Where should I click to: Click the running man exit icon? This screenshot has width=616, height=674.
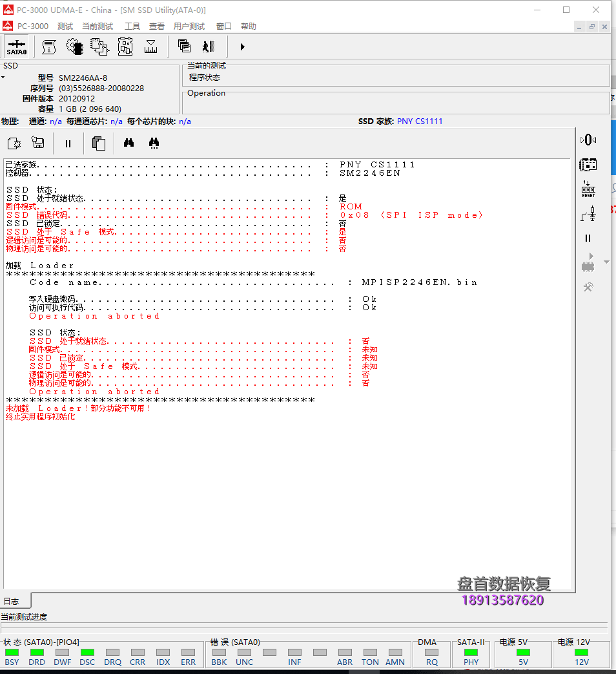point(209,47)
